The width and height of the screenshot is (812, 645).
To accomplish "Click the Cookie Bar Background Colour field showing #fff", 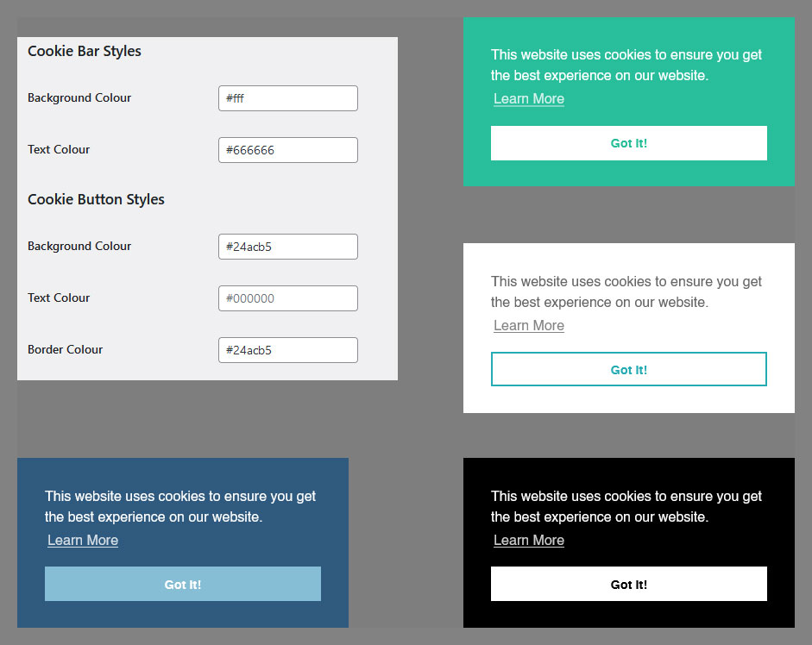I will 288,98.
